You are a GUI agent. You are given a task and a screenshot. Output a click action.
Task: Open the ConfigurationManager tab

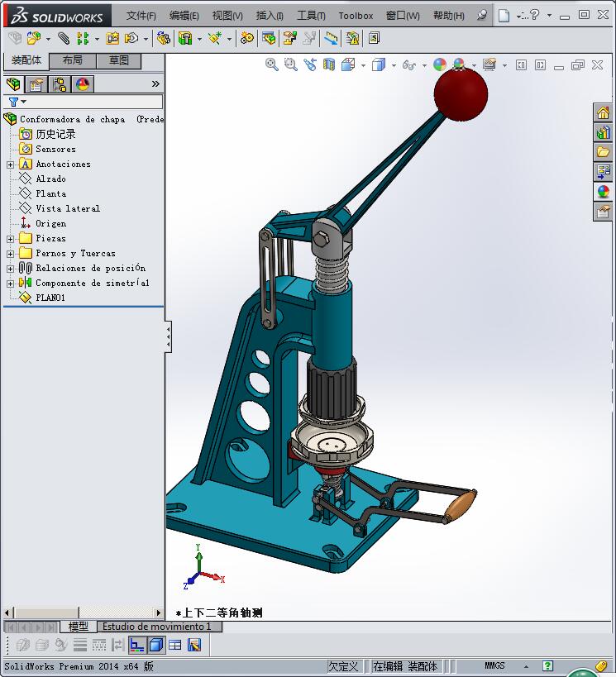pyautogui.click(x=60, y=83)
